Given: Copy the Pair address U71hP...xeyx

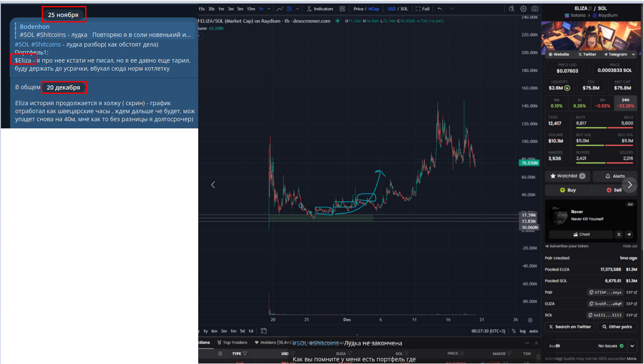Looking at the screenshot, I should point(606,292).
